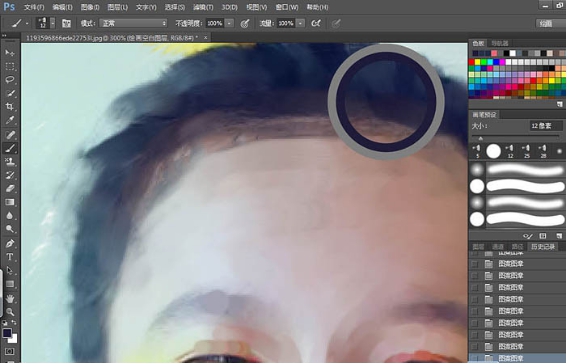Close the open document tab
Screen dimensions: 567x364
click(x=205, y=38)
